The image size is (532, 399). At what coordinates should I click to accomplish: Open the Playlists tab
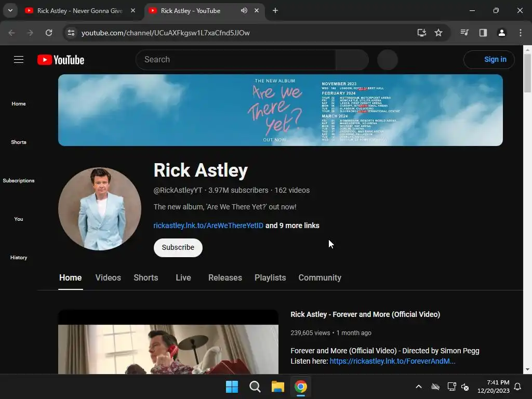click(x=270, y=277)
